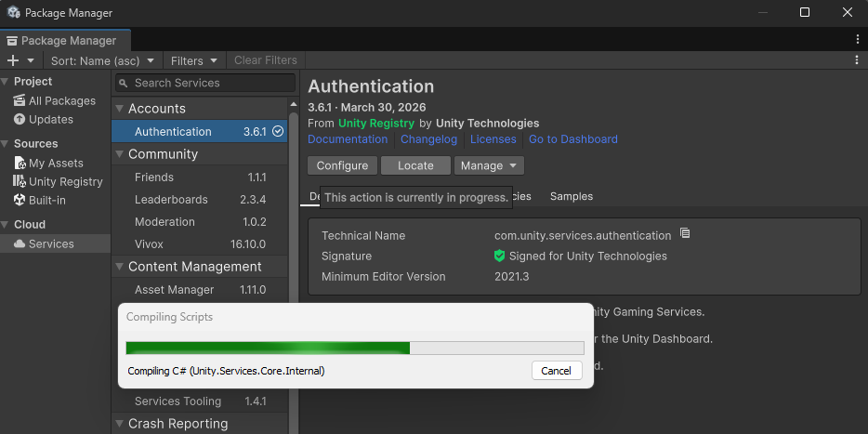Click the Add package plus icon
Screen dimensions: 868x434
[13, 60]
